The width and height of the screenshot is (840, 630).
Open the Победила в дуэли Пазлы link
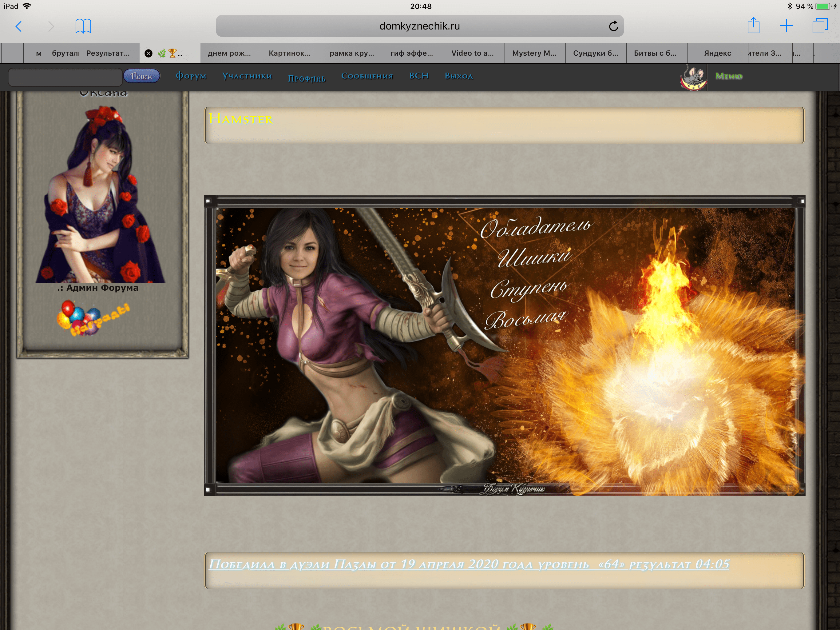[469, 564]
